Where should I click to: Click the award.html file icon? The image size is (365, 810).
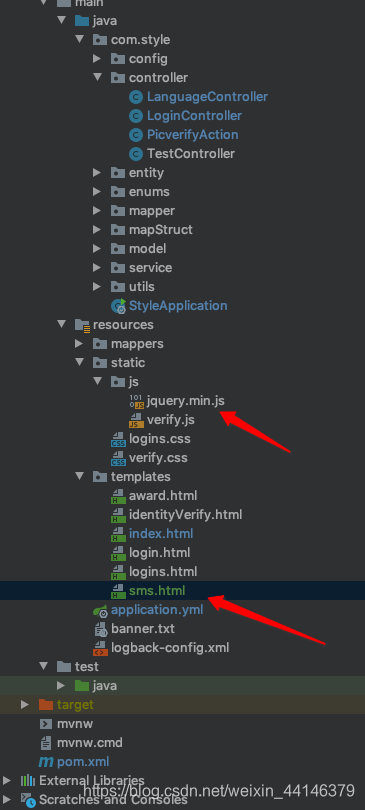119,496
